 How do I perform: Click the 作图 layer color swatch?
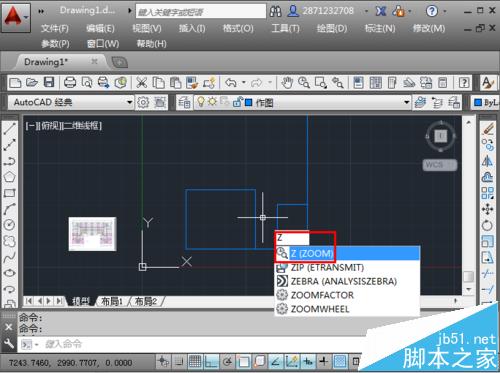tap(248, 102)
